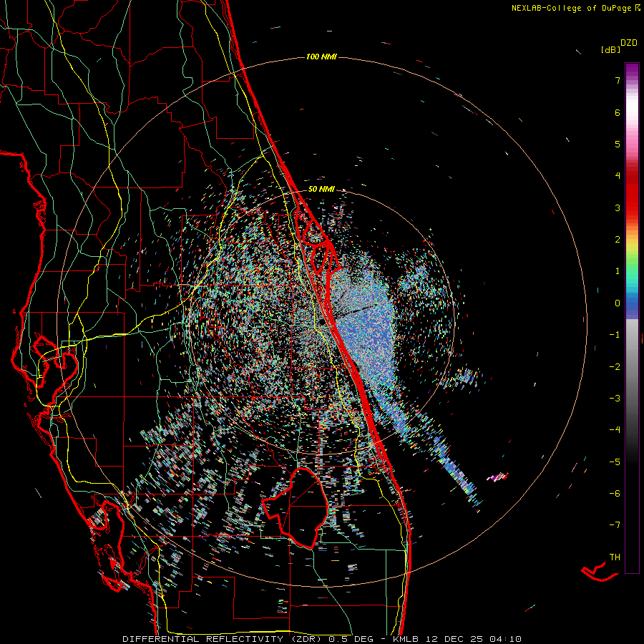Click the 7 value on color scale

(618, 80)
